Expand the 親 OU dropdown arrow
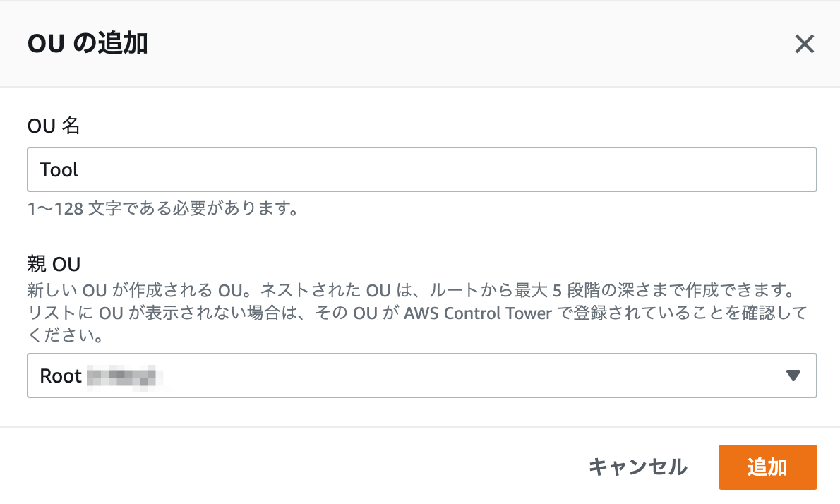The image size is (840, 504). [x=793, y=376]
